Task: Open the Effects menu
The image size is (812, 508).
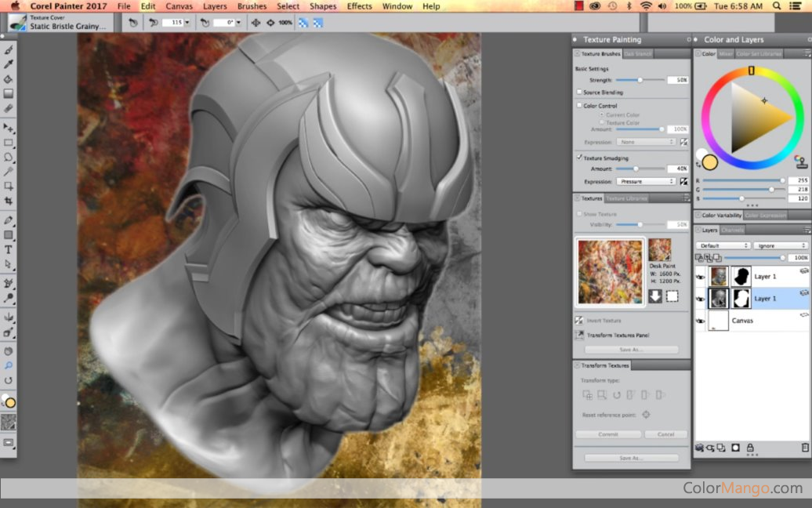Action: (359, 6)
